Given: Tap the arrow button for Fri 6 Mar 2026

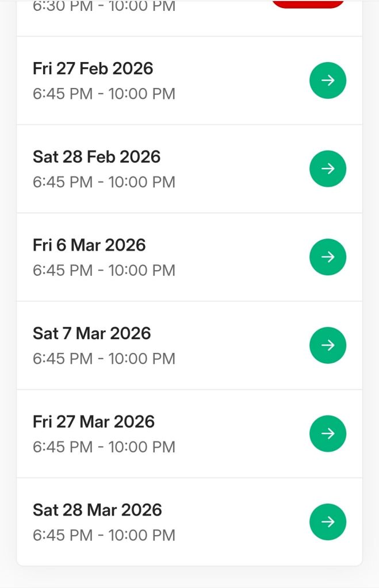Looking at the screenshot, I should pyautogui.click(x=328, y=257).
